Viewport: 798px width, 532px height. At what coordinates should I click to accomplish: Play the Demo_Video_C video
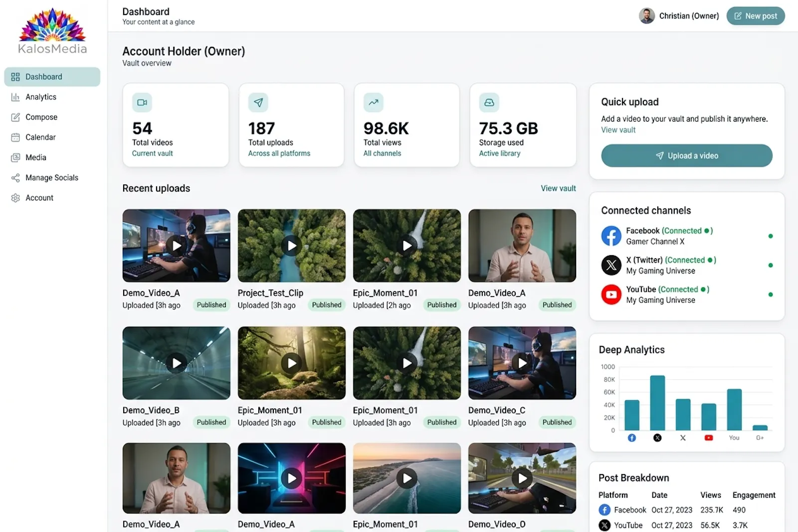(522, 363)
